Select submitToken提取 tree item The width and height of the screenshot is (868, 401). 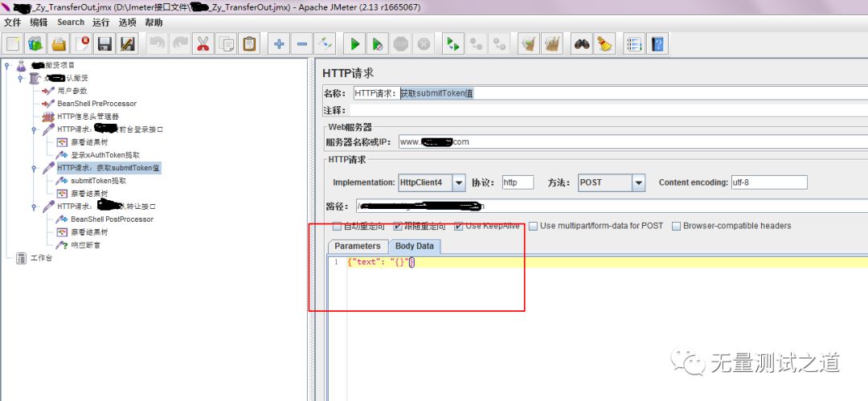[99, 181]
